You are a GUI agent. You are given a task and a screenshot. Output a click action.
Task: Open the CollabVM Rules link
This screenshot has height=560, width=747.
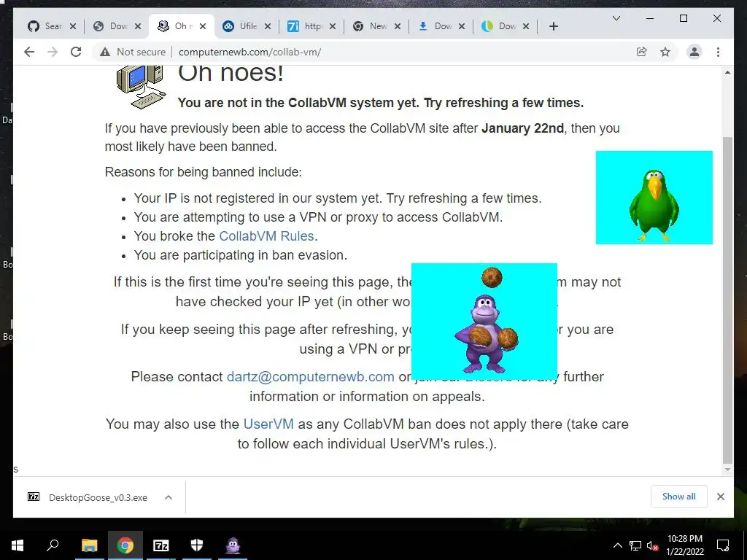click(266, 236)
